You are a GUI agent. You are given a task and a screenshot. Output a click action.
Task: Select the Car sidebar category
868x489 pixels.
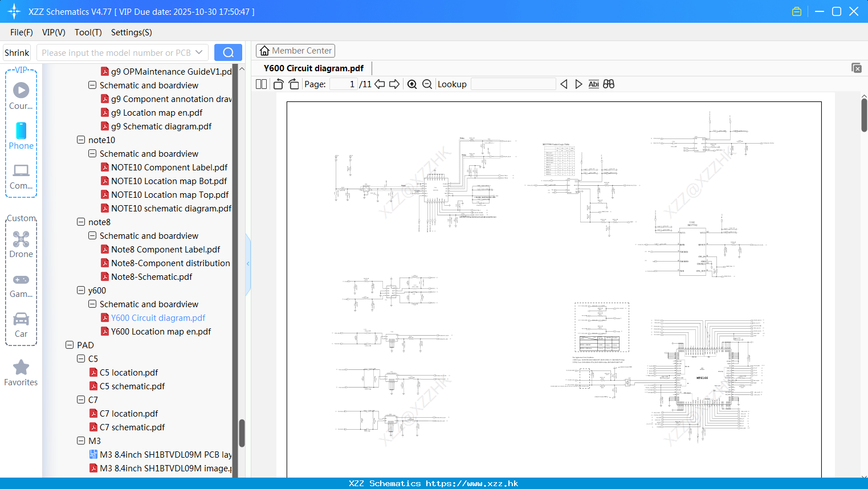[x=21, y=324]
